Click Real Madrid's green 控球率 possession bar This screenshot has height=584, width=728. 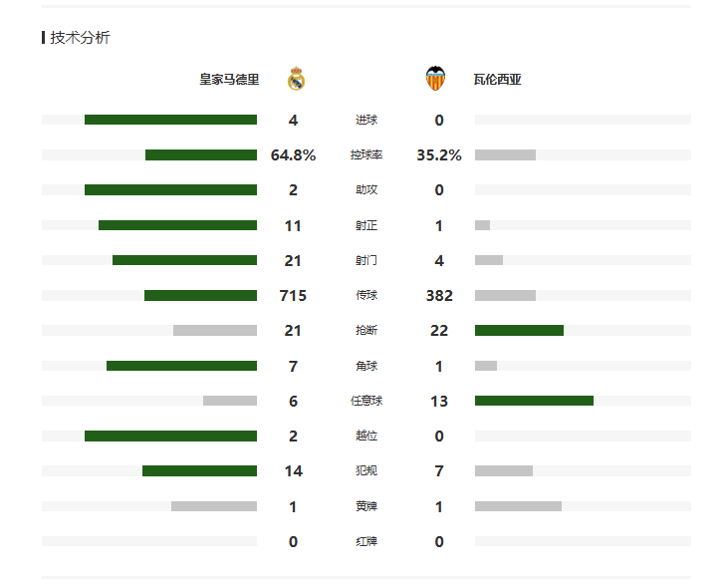(x=201, y=155)
